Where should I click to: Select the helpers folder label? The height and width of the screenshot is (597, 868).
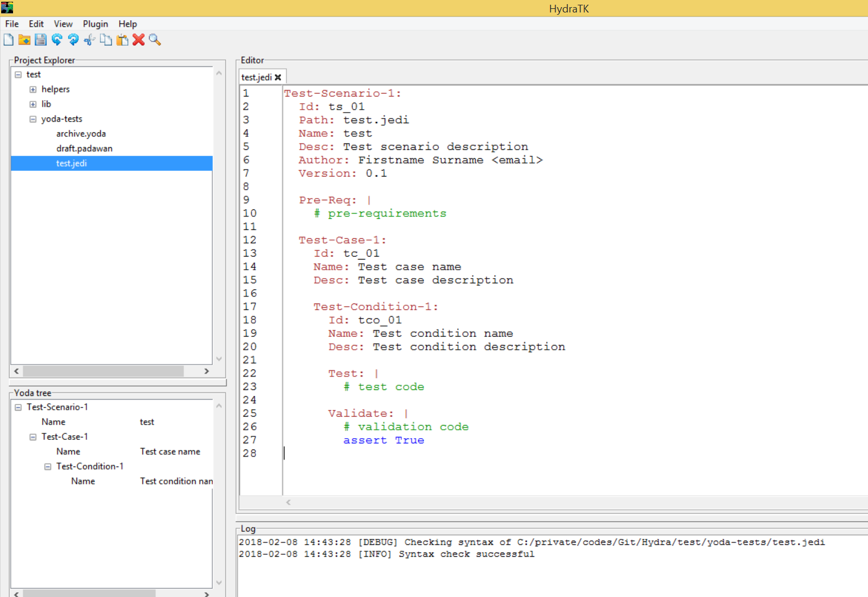(56, 90)
